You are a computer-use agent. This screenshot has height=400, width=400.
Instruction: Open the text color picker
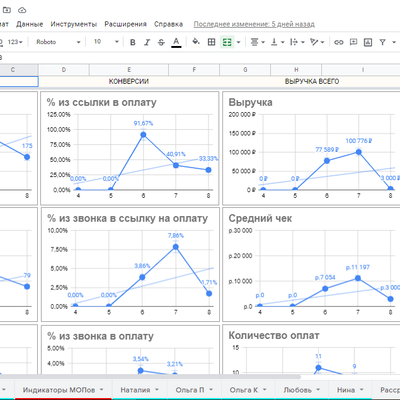[x=176, y=42]
